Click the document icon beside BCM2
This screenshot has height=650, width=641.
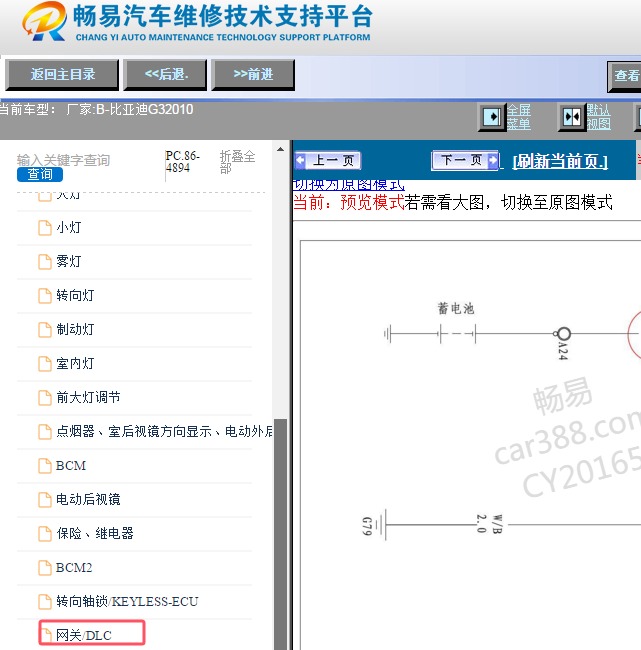[x=45, y=568]
